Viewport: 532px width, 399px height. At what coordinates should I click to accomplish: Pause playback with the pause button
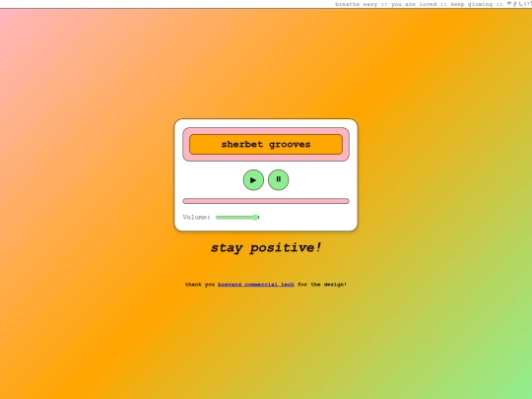tap(278, 180)
